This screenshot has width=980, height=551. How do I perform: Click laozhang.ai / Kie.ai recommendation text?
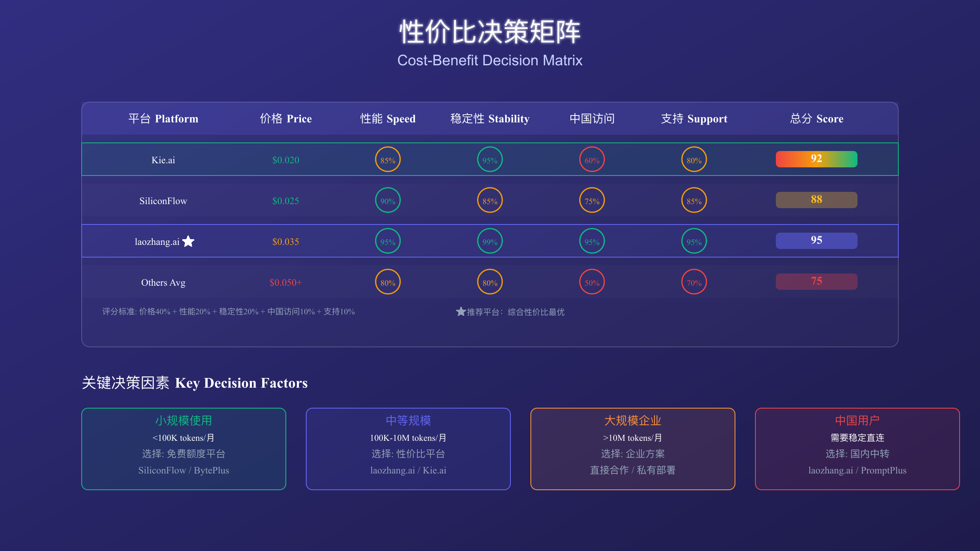(x=408, y=470)
